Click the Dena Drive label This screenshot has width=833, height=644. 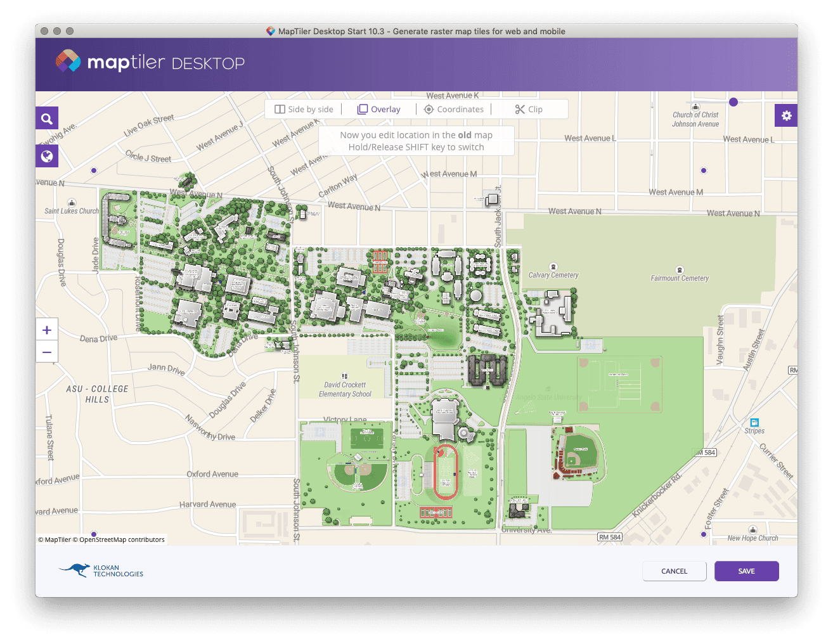[x=98, y=338]
